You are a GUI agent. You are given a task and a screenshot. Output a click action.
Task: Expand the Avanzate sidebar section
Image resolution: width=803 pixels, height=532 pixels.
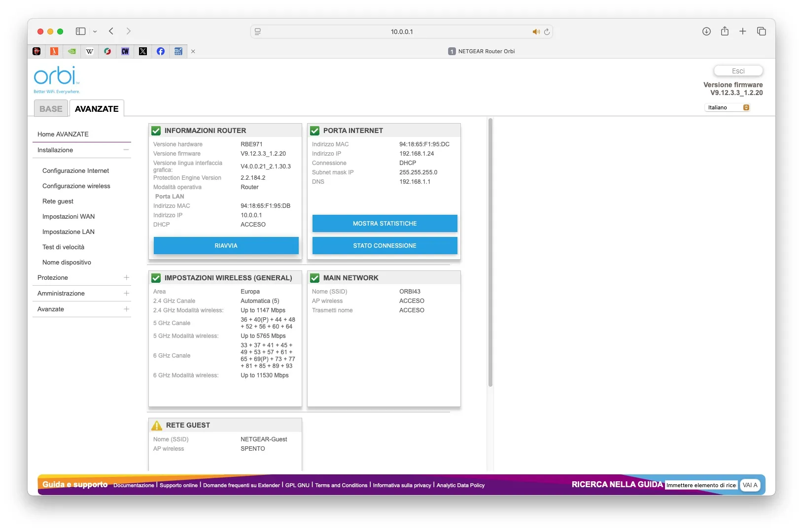[x=126, y=309]
